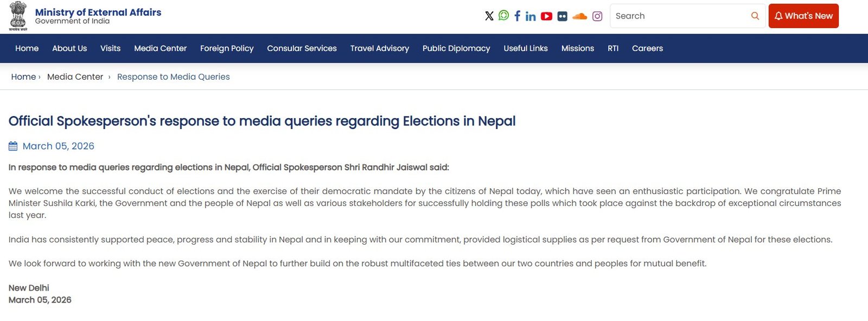Go to the YouTube channel icon

point(546,16)
